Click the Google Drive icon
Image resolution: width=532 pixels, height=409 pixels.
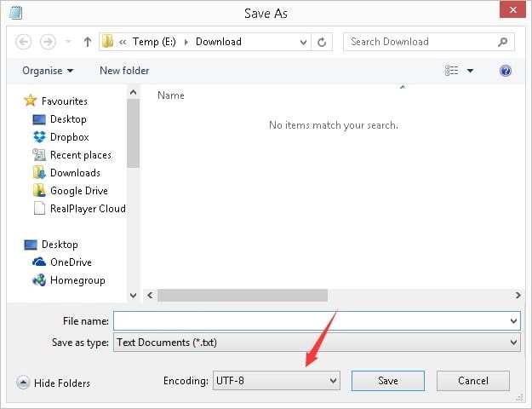point(39,190)
